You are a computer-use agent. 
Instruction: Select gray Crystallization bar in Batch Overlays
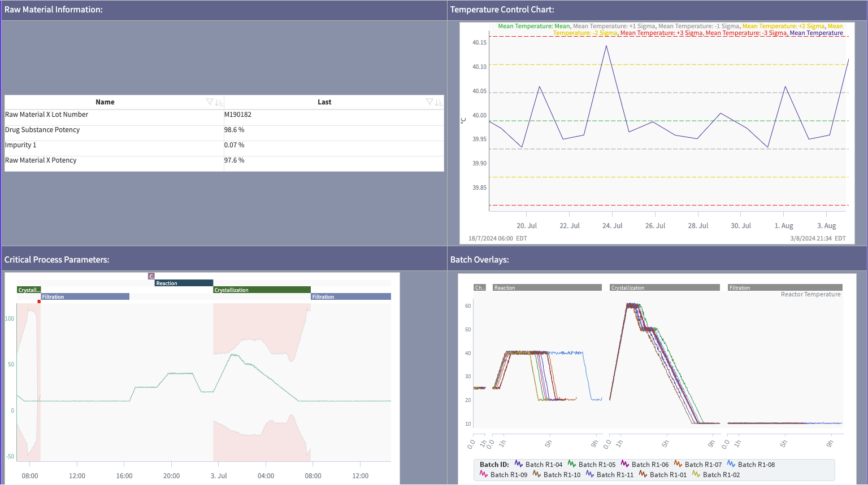[x=665, y=288]
